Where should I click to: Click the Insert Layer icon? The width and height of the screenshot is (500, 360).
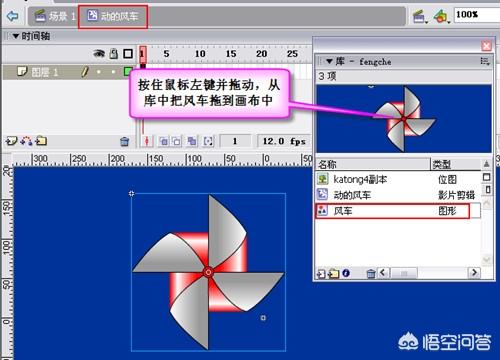click(11, 141)
